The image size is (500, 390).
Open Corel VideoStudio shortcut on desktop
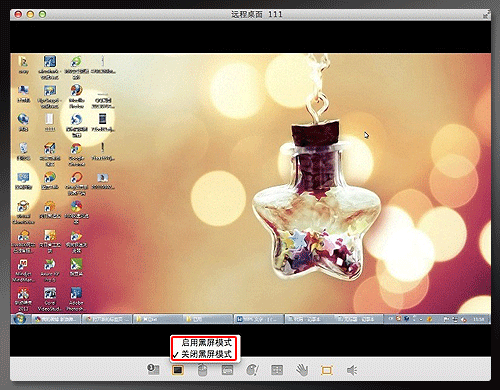pyautogui.click(x=50, y=299)
